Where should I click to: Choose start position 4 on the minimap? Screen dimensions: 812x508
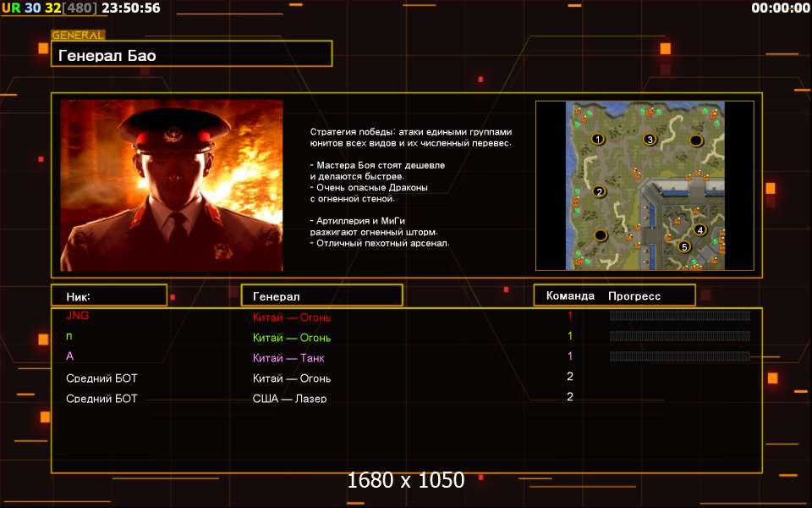click(x=700, y=229)
